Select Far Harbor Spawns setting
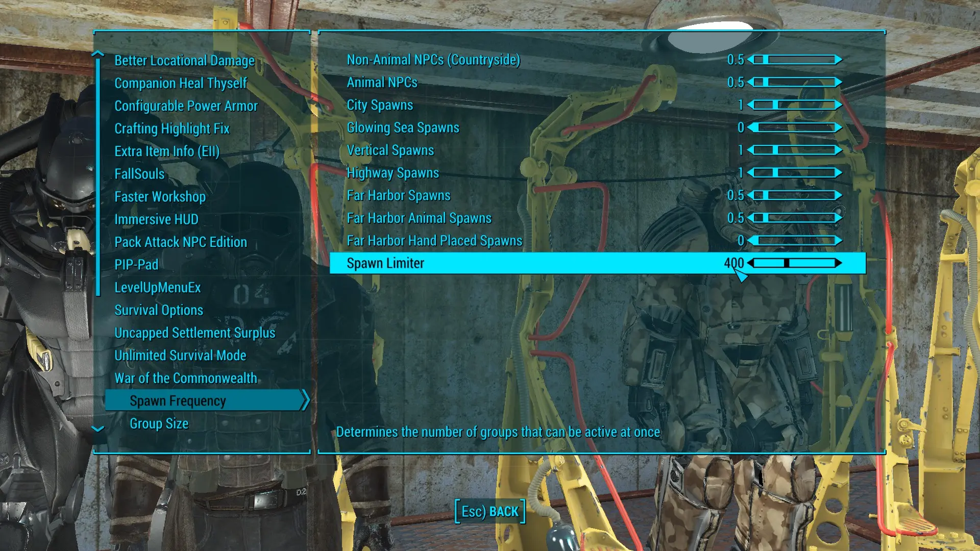Viewport: 980px width, 551px height. point(398,195)
